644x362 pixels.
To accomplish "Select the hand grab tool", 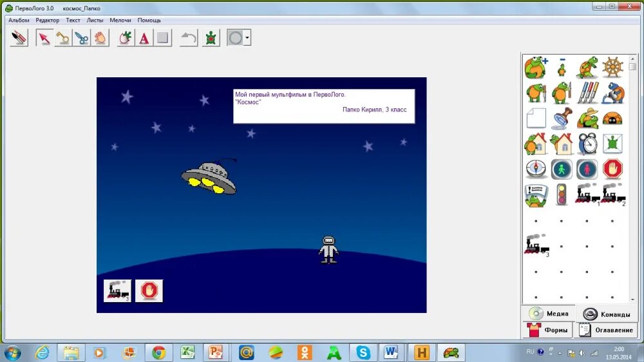I will (x=100, y=38).
